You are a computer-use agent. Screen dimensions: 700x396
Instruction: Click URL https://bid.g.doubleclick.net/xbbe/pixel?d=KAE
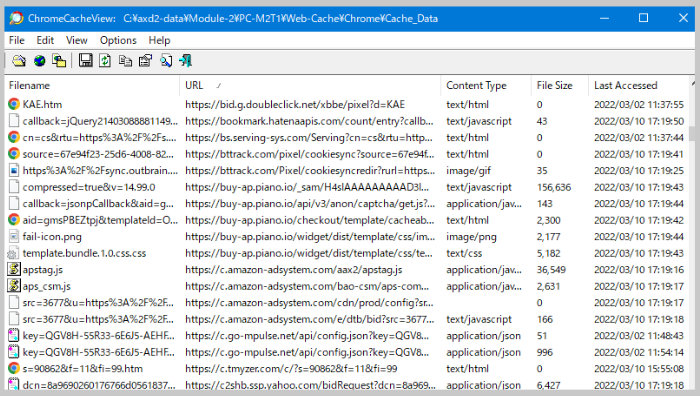click(295, 104)
